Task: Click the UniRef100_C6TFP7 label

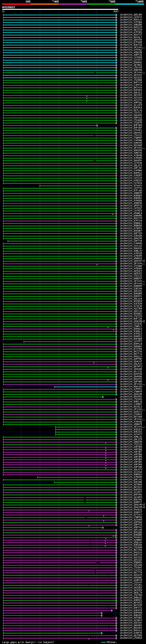Action: click(x=131, y=341)
